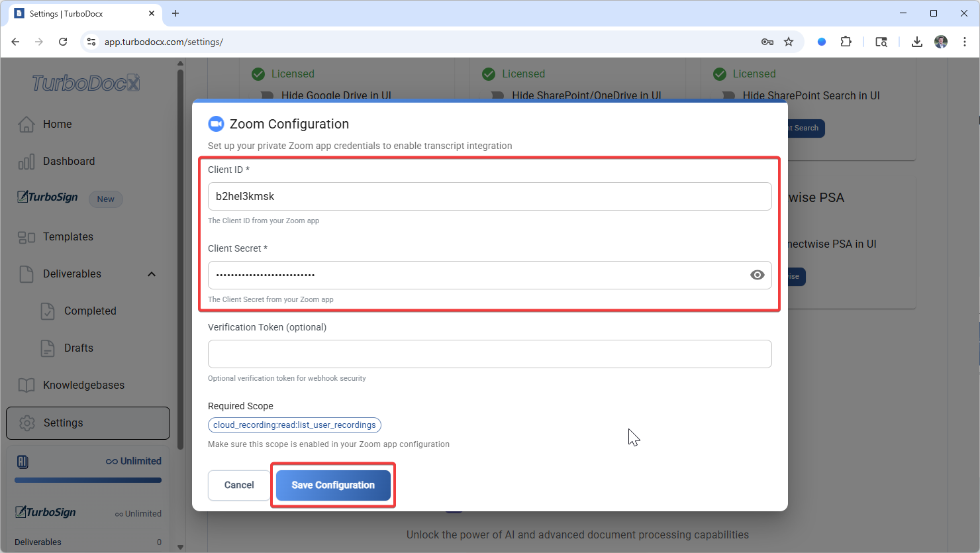Click the AI usage progress bar
The height and width of the screenshot is (553, 980).
pyautogui.click(x=88, y=480)
